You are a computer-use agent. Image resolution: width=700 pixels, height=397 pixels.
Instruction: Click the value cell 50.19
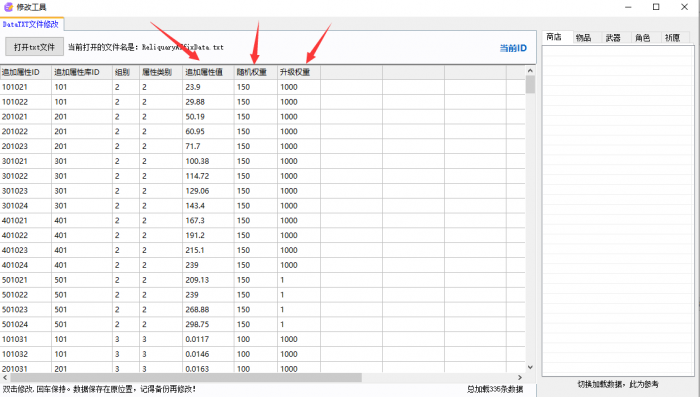pyautogui.click(x=208, y=117)
